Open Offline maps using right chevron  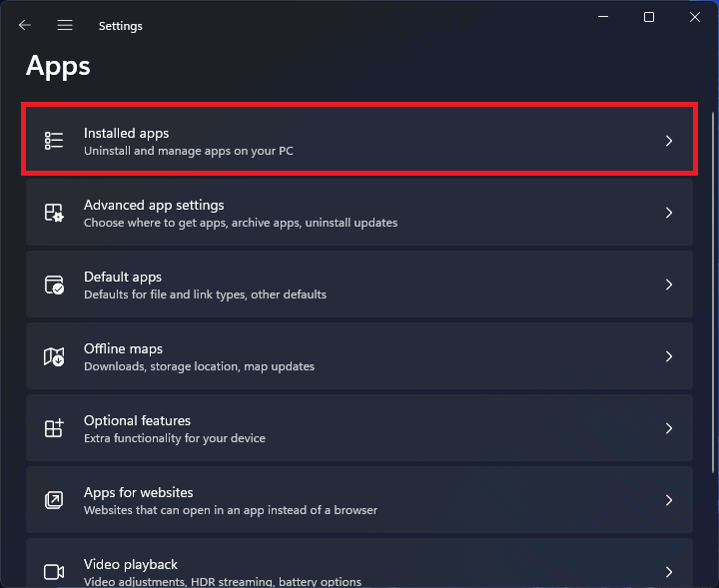(x=669, y=356)
